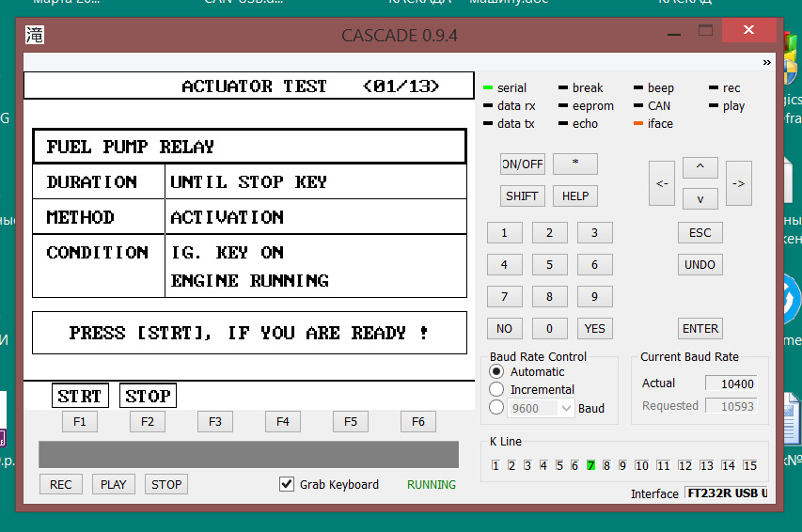Image resolution: width=802 pixels, height=532 pixels.
Task: Click the REC button
Action: (61, 484)
